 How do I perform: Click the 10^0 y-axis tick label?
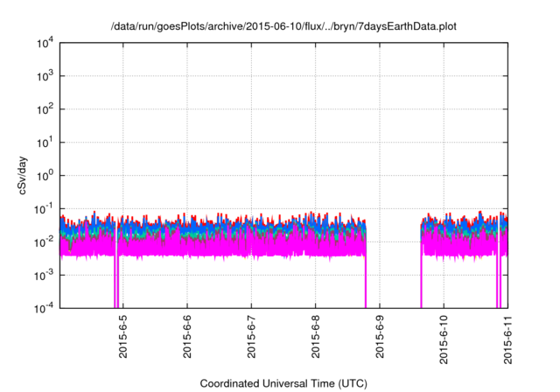point(45,176)
